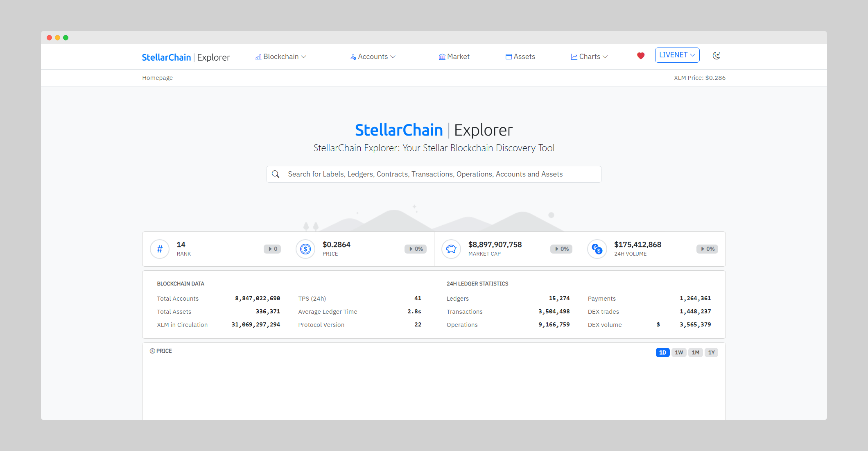The width and height of the screenshot is (868, 451).
Task: Open the Market page
Action: [454, 57]
